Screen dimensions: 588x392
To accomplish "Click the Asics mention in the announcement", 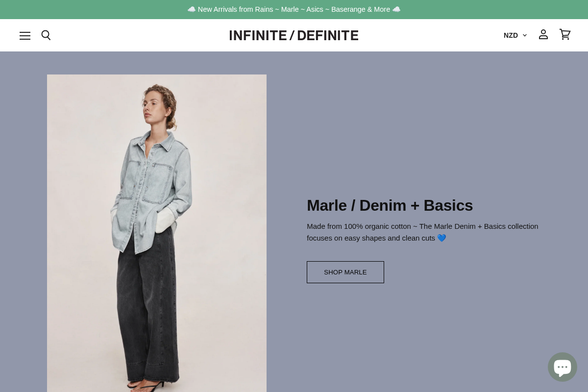I will coord(315,9).
